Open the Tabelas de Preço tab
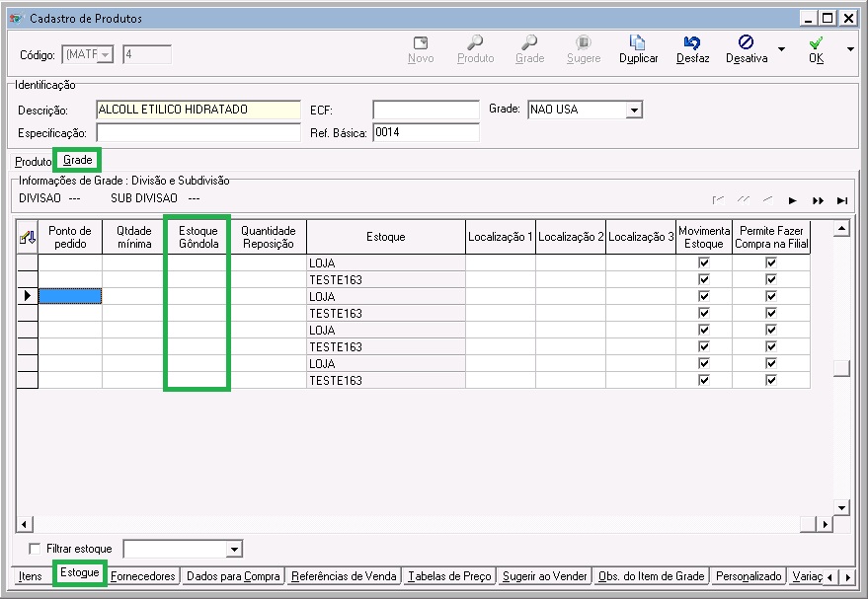868x599 pixels. click(449, 576)
